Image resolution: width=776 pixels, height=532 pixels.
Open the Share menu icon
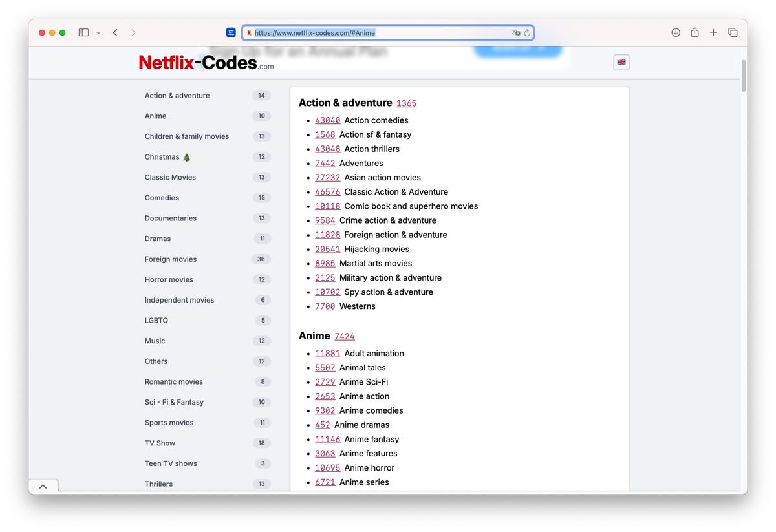point(695,32)
